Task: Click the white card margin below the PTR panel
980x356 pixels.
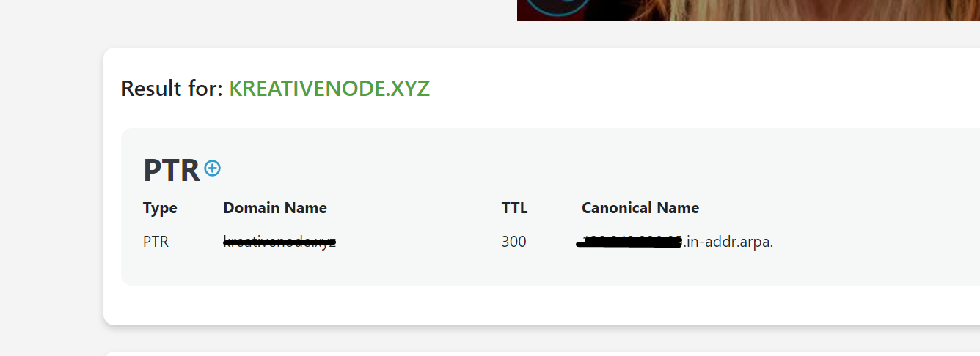Action: pyautogui.click(x=513, y=305)
